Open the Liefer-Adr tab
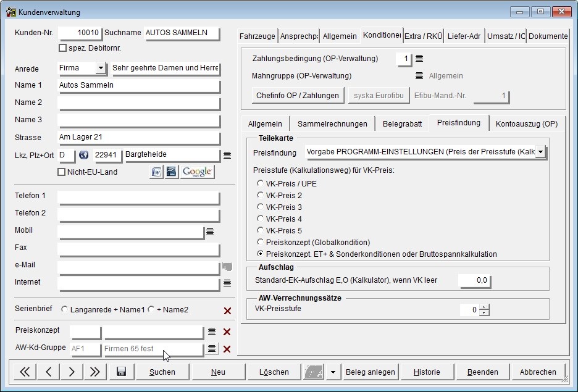578x392 pixels. (464, 36)
